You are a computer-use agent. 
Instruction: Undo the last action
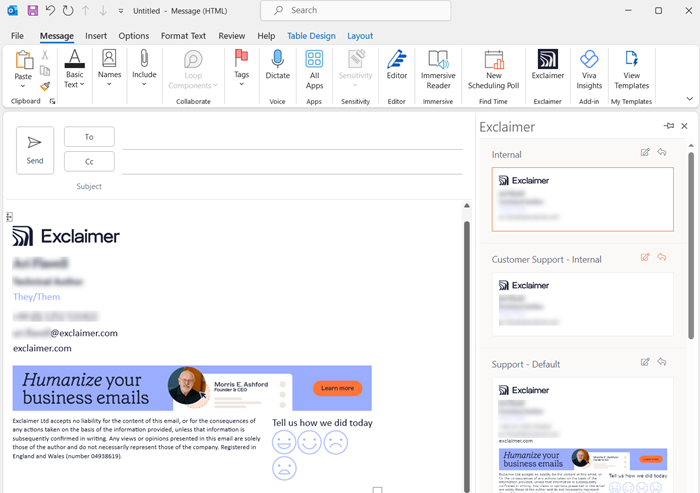[x=50, y=11]
